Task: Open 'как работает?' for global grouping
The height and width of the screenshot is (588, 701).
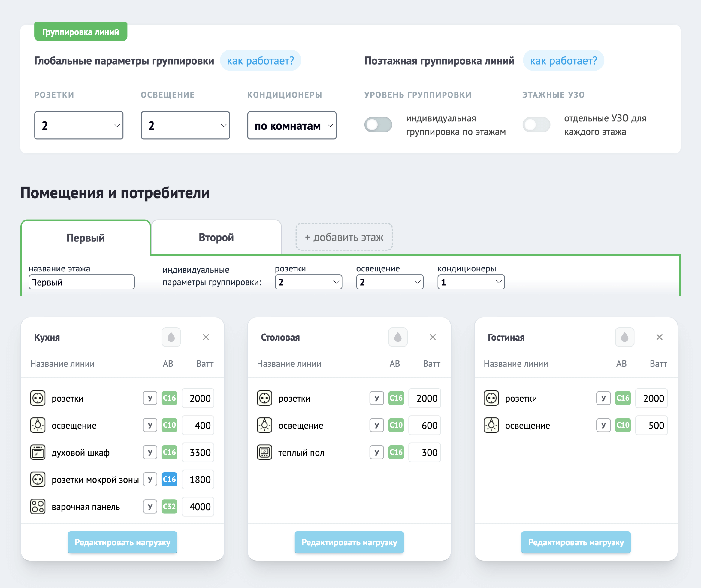Action: point(260,60)
